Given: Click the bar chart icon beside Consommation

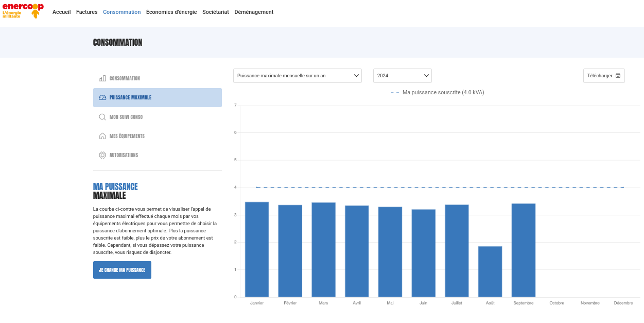Looking at the screenshot, I should pos(102,78).
